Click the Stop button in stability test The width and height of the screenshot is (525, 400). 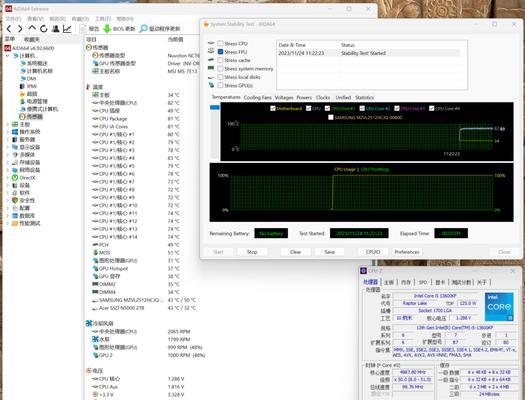point(252,252)
